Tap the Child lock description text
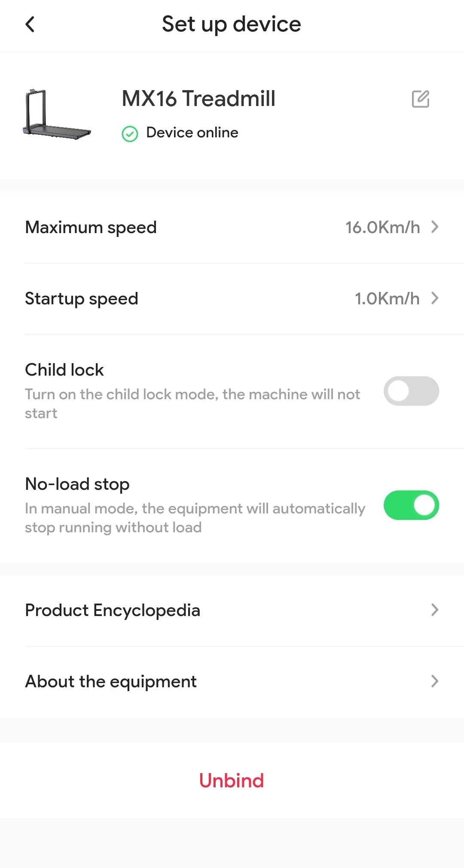The width and height of the screenshot is (464, 868). (192, 404)
